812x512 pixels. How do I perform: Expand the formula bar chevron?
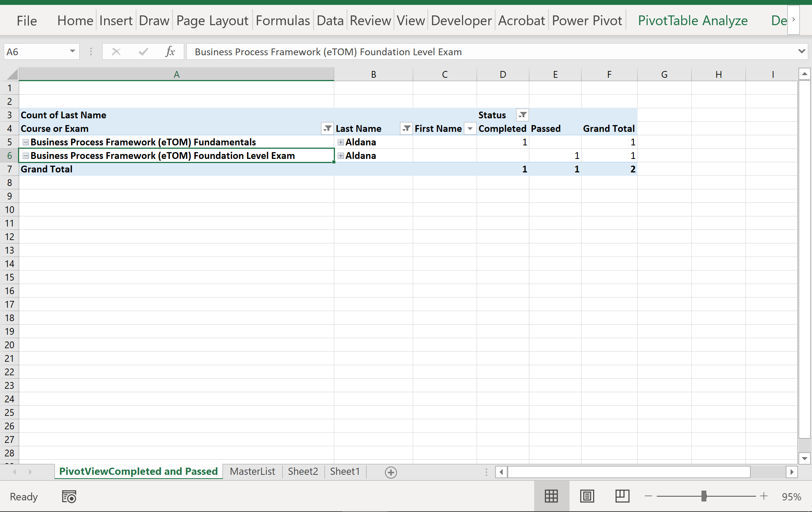801,51
